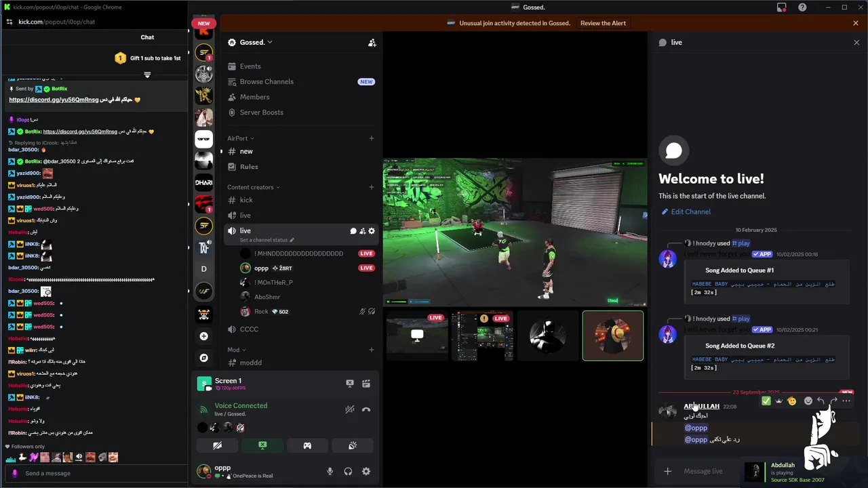Open Chrome site info icon beside URL

[x=9, y=22]
